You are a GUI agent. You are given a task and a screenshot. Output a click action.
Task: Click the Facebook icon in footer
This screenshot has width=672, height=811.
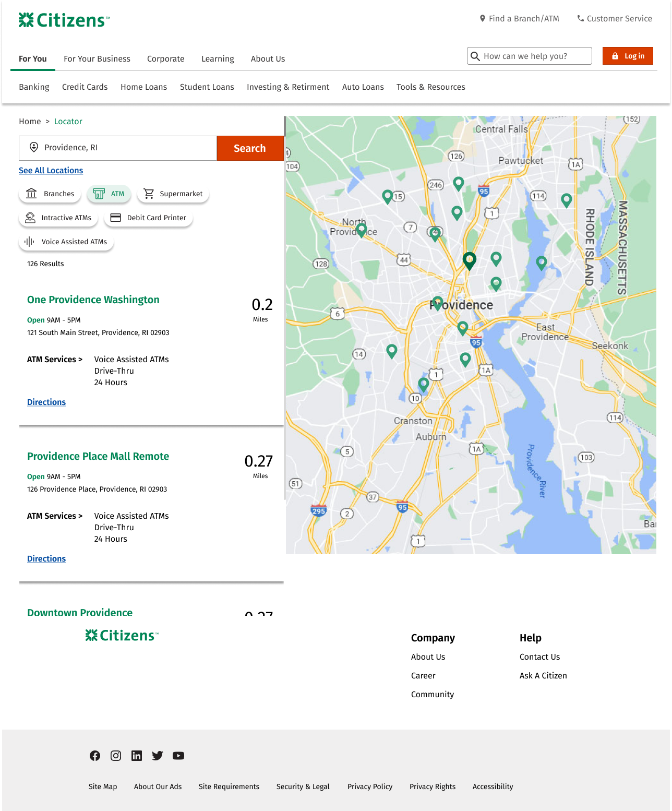point(95,756)
